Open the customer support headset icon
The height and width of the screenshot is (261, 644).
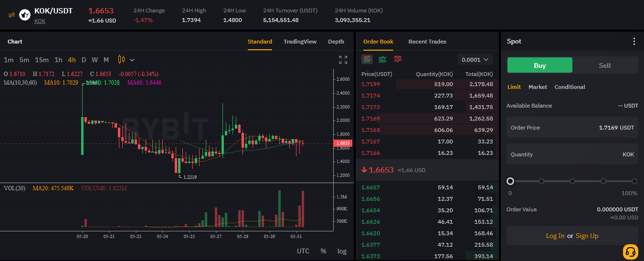(630, 251)
